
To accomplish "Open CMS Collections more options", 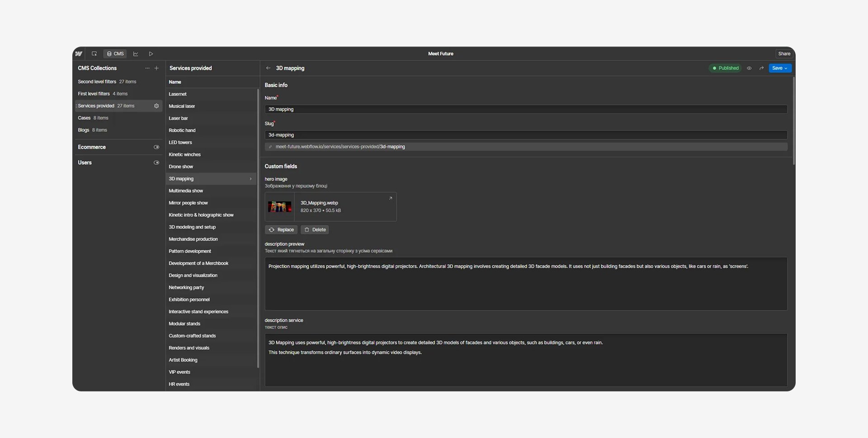I will point(147,68).
